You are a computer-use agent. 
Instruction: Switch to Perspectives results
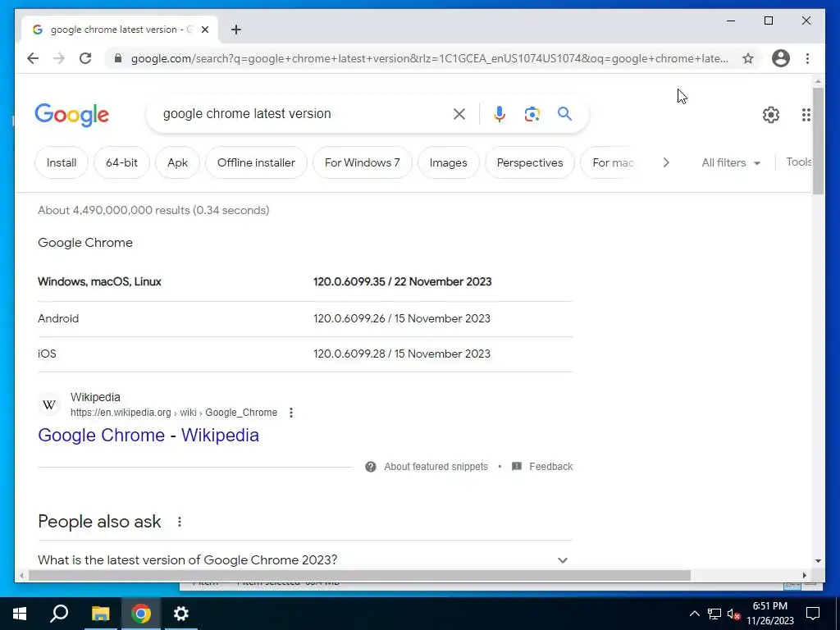tap(530, 162)
